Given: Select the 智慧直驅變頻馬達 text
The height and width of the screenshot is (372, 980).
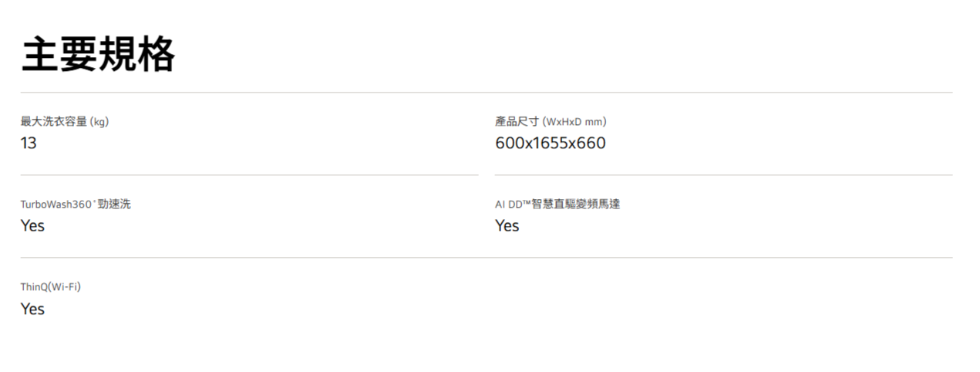Looking at the screenshot, I should [576, 205].
